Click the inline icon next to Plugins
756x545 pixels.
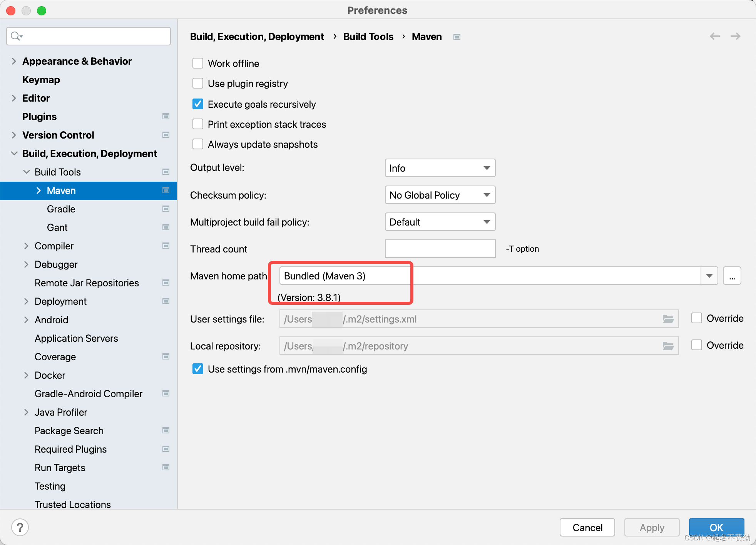pos(166,116)
